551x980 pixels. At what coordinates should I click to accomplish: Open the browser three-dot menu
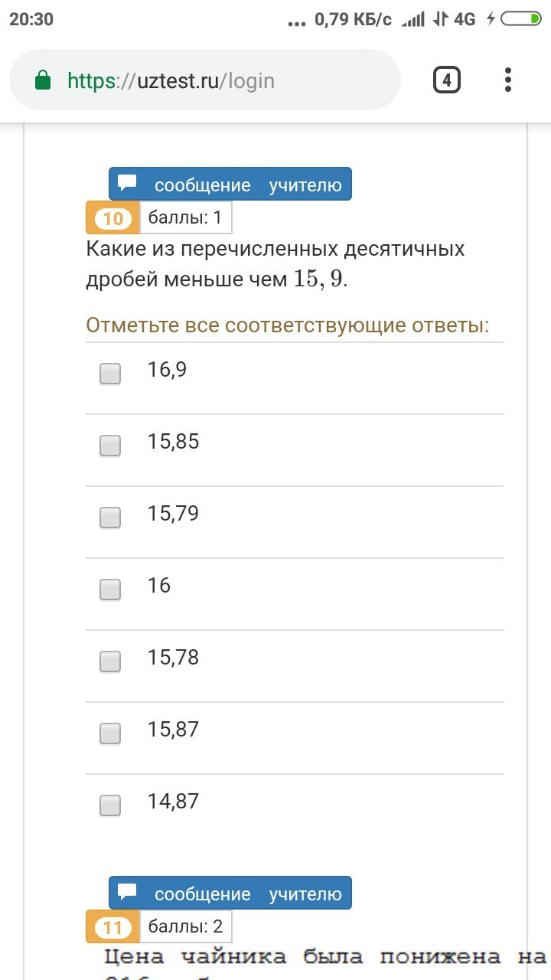[507, 80]
